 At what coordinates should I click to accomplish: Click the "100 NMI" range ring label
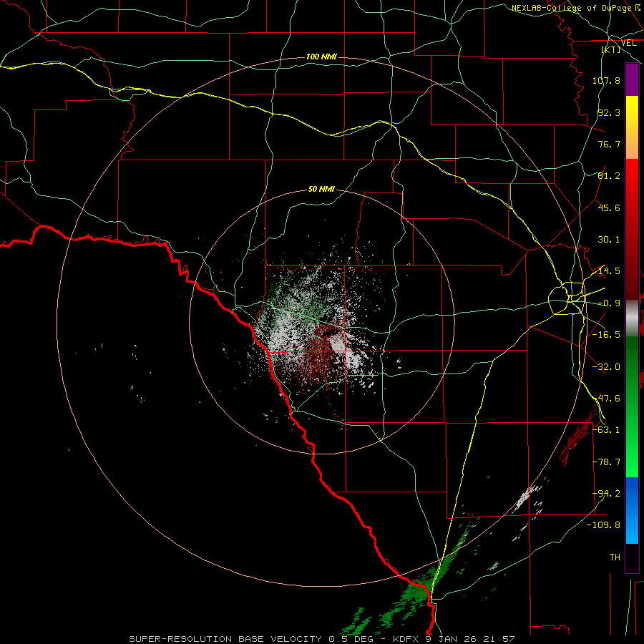(x=321, y=57)
